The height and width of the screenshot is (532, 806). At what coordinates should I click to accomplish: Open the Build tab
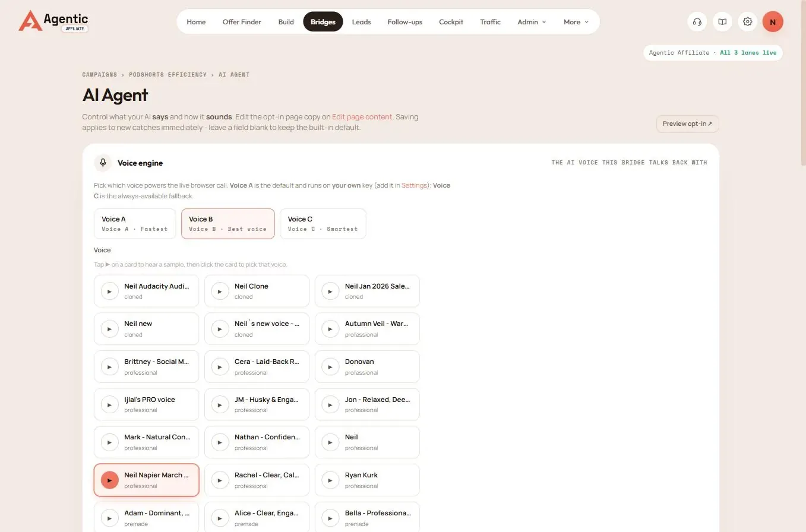286,22
